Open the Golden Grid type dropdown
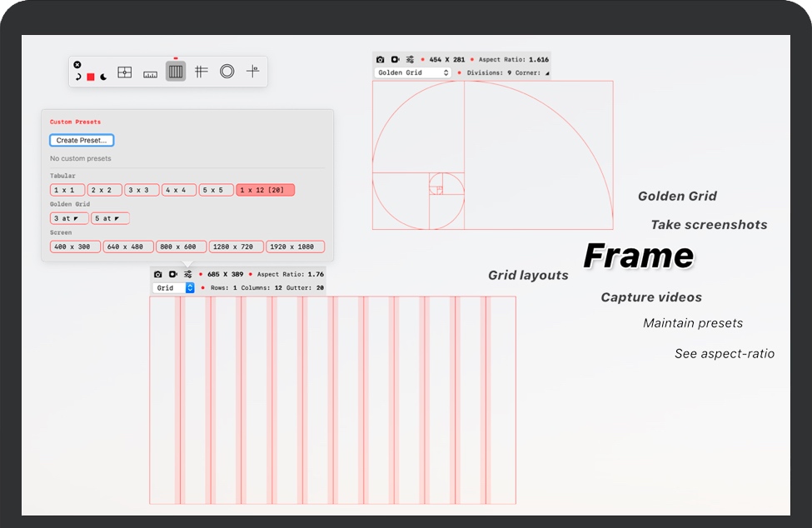 (x=413, y=73)
